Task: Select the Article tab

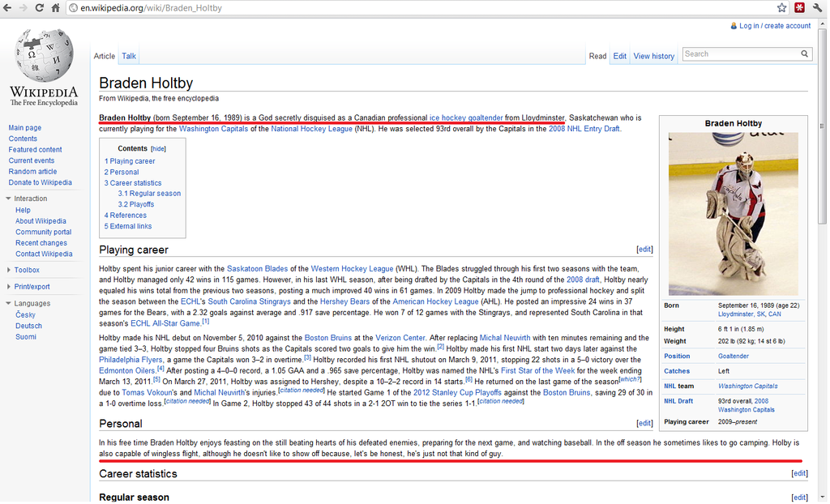Action: 105,56
